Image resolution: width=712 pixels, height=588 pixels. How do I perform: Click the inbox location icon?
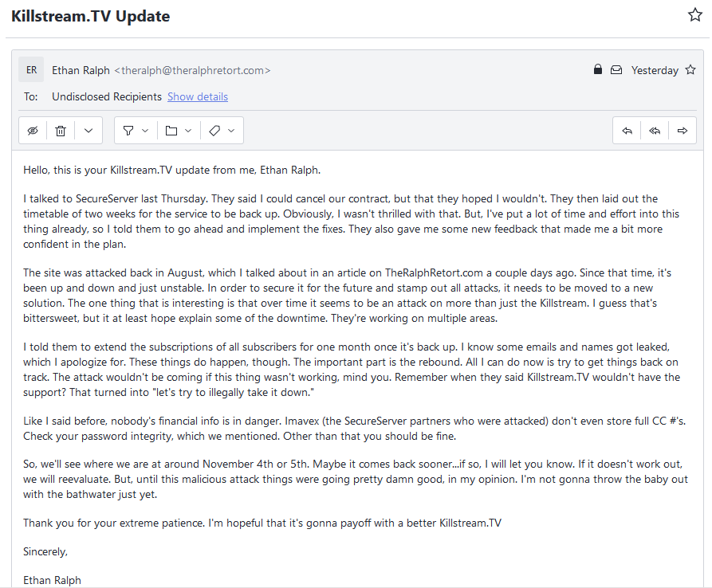tap(616, 70)
